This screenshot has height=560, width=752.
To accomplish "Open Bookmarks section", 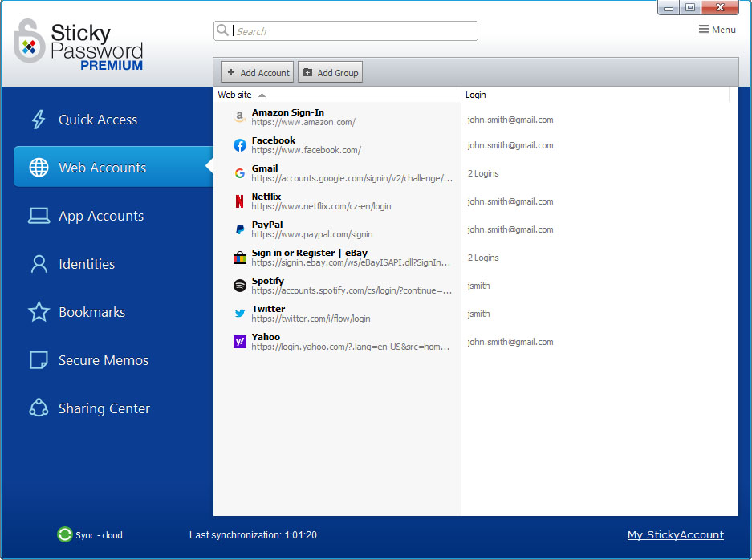I will coord(92,312).
